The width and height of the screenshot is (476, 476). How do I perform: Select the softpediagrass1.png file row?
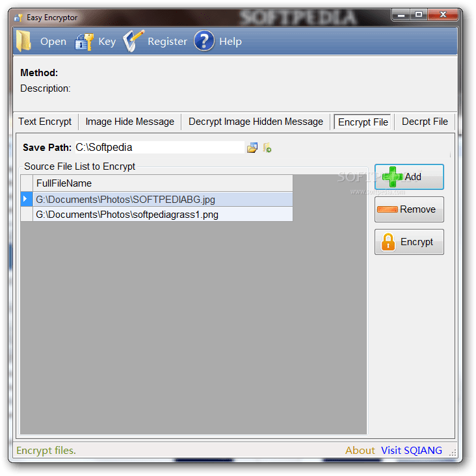(x=163, y=215)
